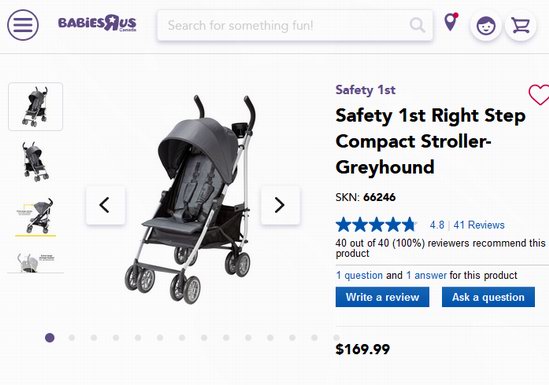Open the shopping cart icon
549x385 pixels.
(x=520, y=26)
